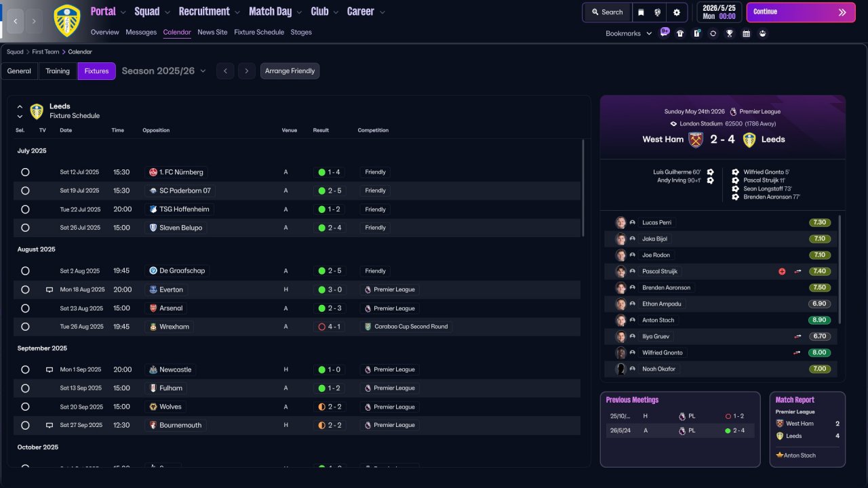Go forward with the right arrow button
Screen dimensions: 868x488
tap(35, 21)
